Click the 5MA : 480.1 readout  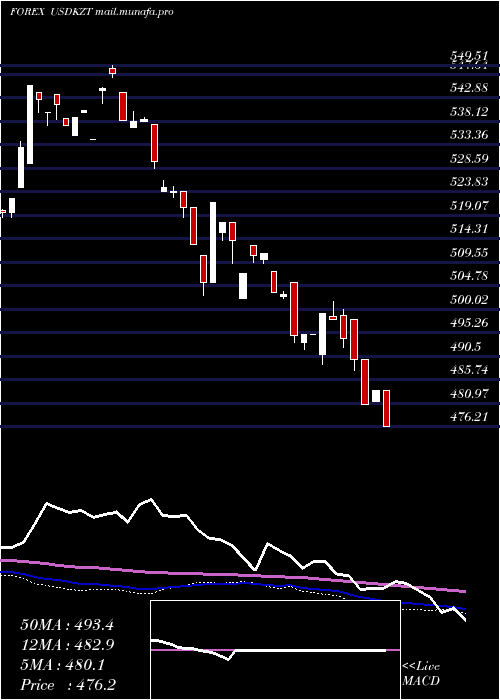[x=62, y=665]
